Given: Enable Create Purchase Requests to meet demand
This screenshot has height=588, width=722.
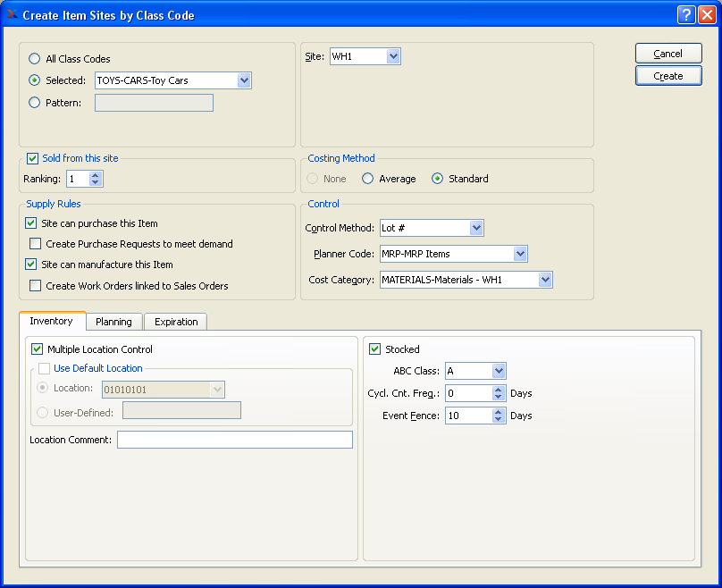Looking at the screenshot, I should coord(35,244).
